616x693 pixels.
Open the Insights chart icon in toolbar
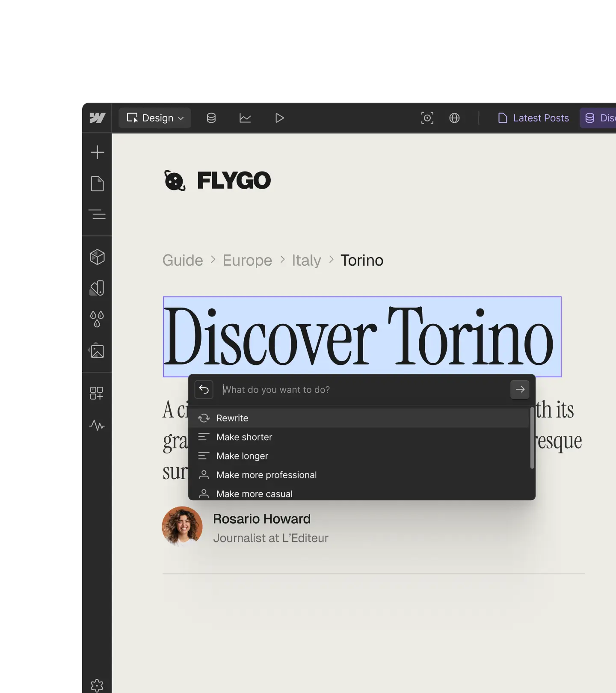coord(245,118)
